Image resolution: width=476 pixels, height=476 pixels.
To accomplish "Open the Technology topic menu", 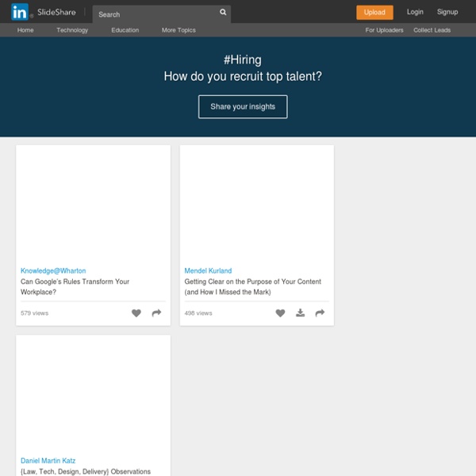I will [x=72, y=30].
